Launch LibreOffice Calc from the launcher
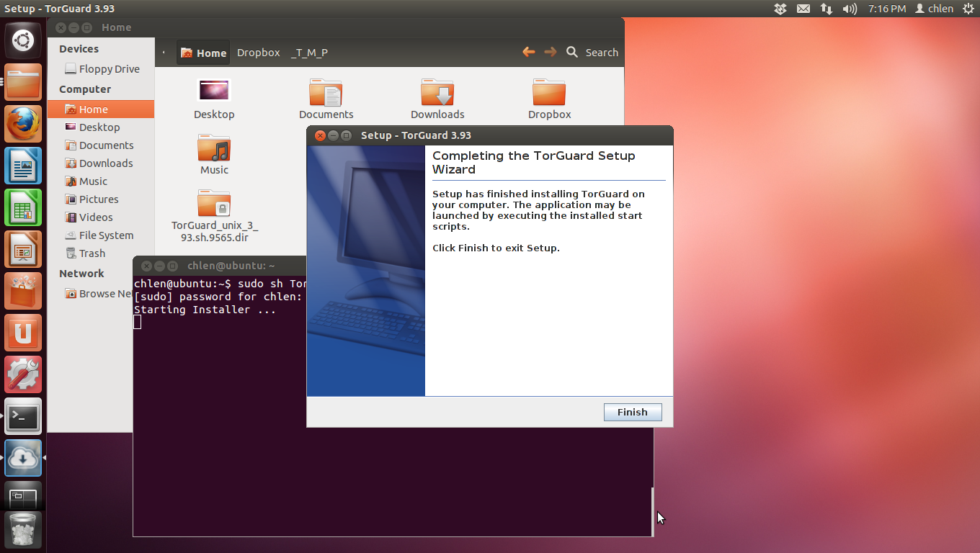The height and width of the screenshot is (553, 980). click(x=23, y=207)
